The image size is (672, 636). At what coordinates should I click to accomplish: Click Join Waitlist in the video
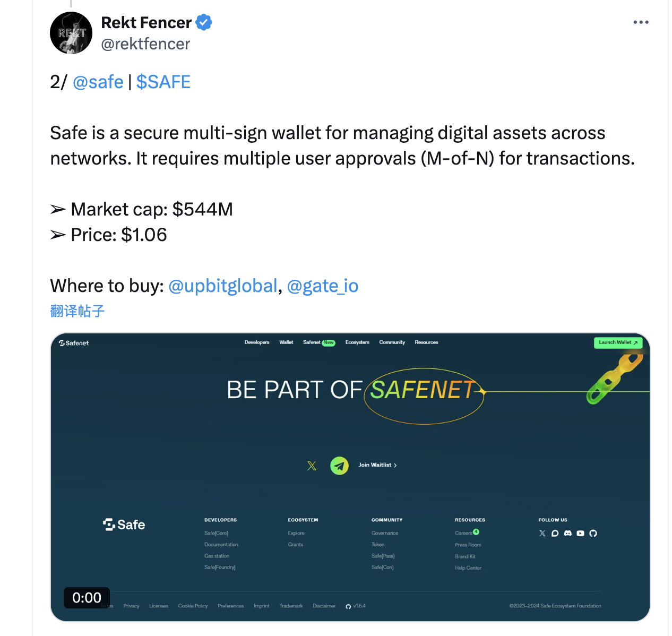click(377, 465)
